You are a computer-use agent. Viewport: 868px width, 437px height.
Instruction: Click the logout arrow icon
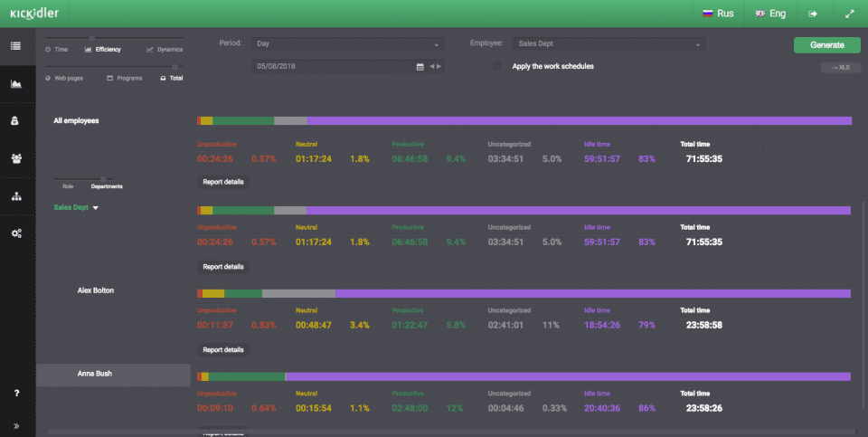coord(813,14)
